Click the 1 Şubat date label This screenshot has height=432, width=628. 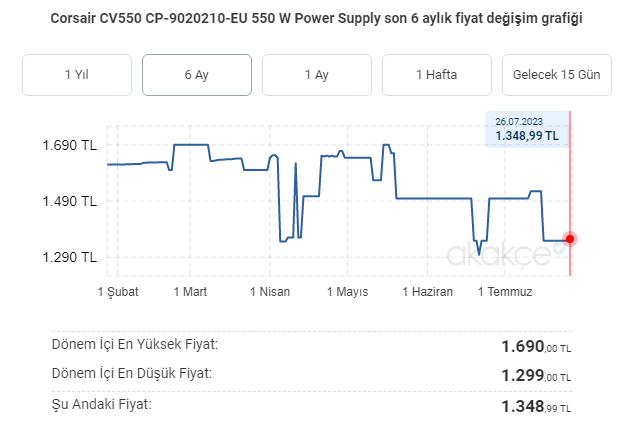[118, 292]
